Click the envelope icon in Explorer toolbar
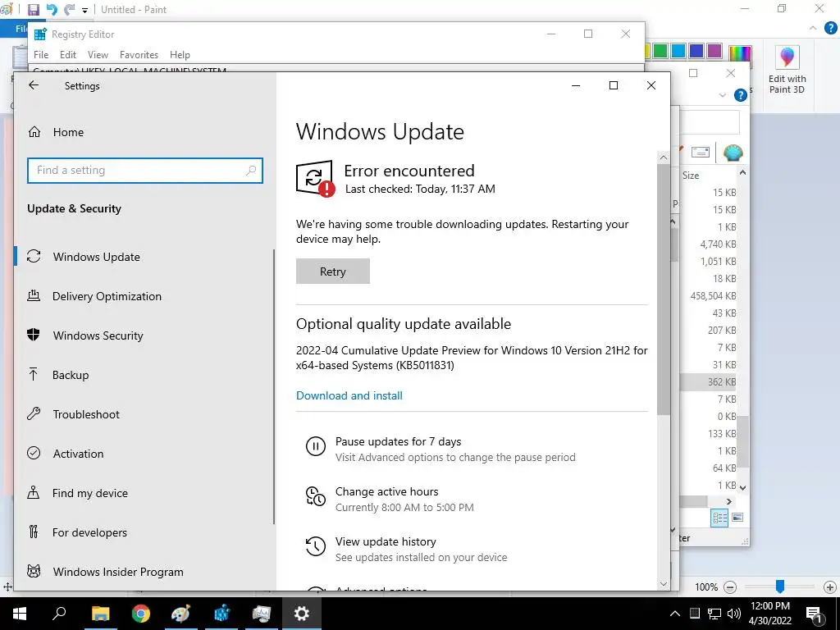840x630 pixels. click(x=701, y=152)
